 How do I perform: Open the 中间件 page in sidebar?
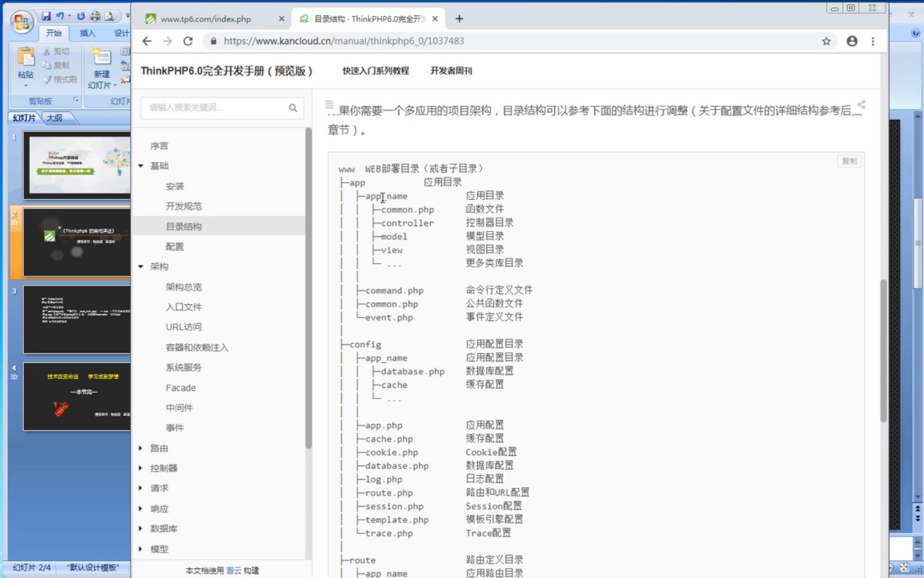point(179,407)
